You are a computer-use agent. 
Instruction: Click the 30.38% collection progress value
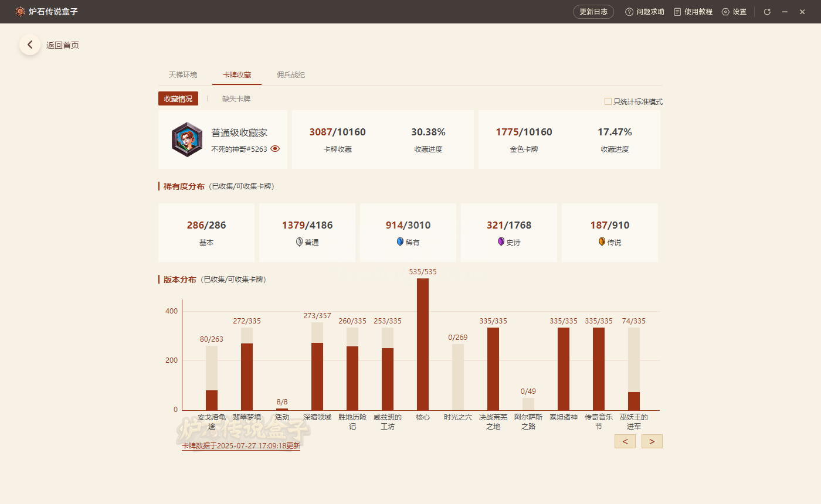[x=428, y=132]
